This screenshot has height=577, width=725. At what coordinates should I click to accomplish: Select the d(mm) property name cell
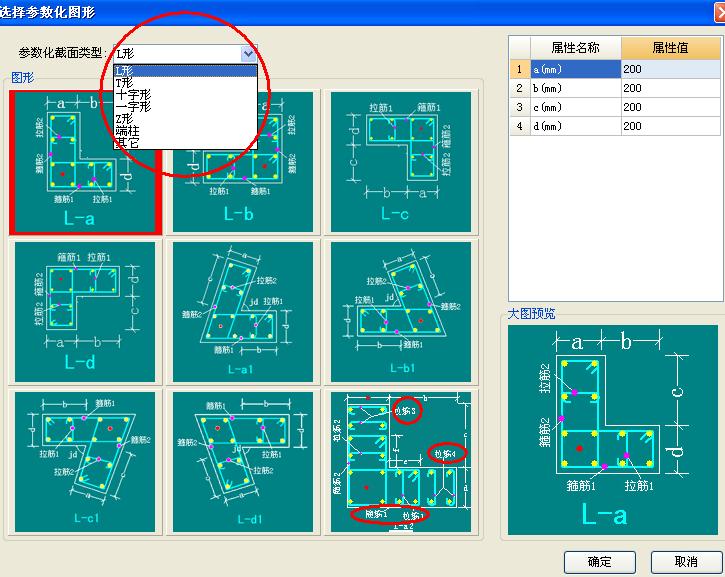click(575, 126)
